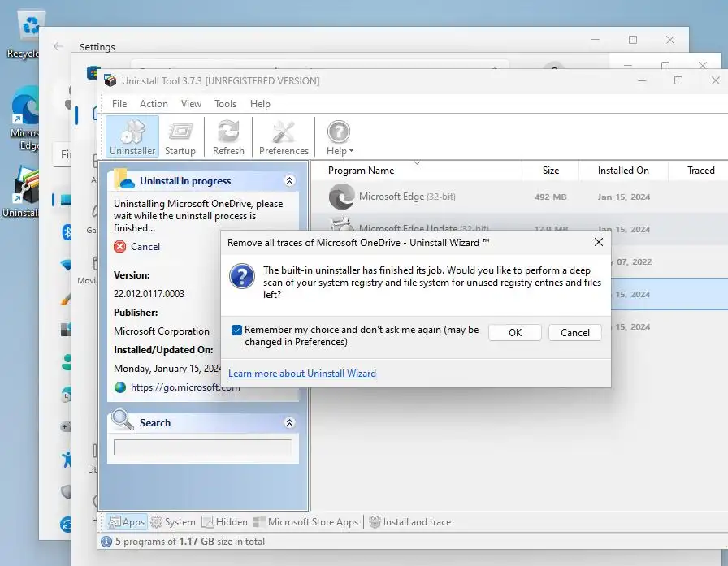728x566 pixels.
Task: Click the Cancel link in sidebar
Action: click(145, 246)
